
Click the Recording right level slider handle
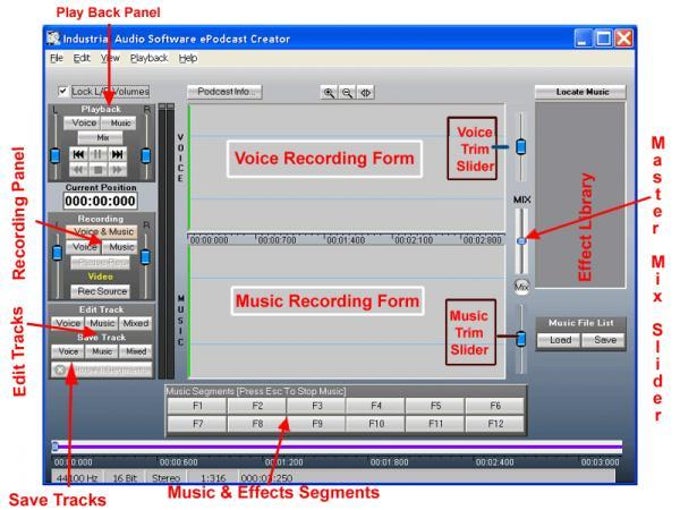(x=146, y=256)
